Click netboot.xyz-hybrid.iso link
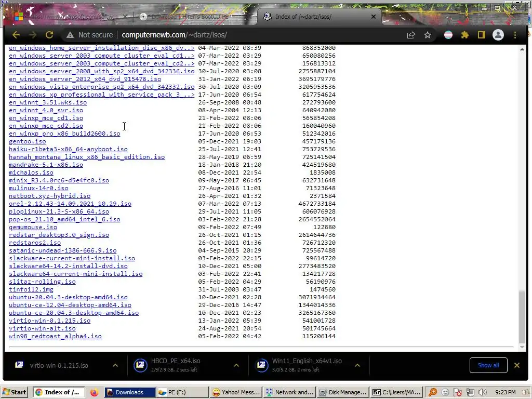532x399 pixels. [49, 196]
